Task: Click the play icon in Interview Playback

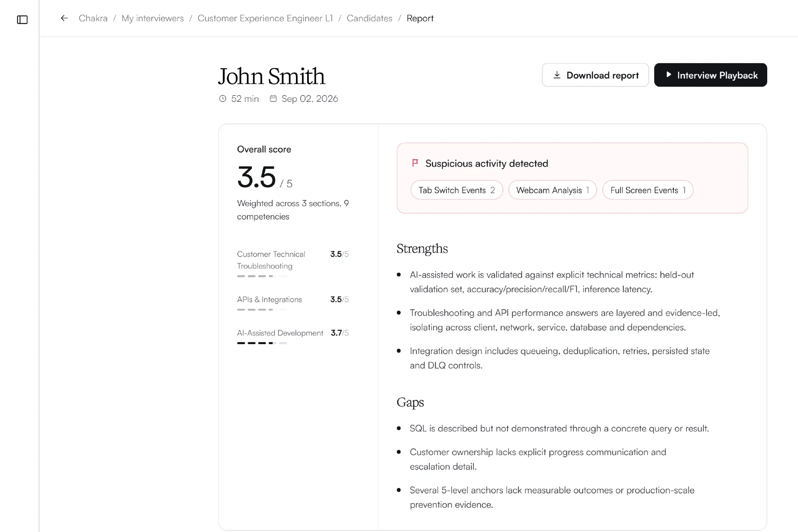Action: pyautogui.click(x=668, y=75)
